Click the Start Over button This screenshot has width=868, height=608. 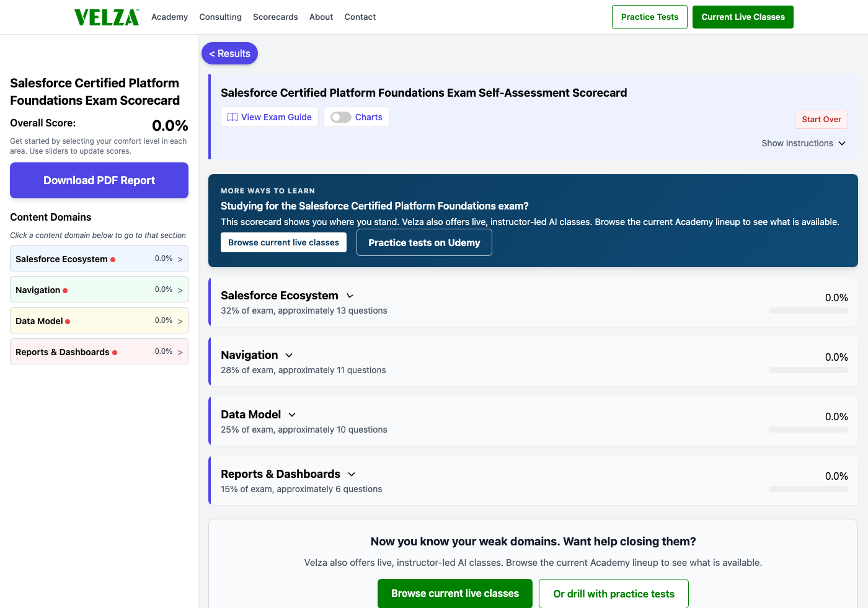pyautogui.click(x=821, y=119)
